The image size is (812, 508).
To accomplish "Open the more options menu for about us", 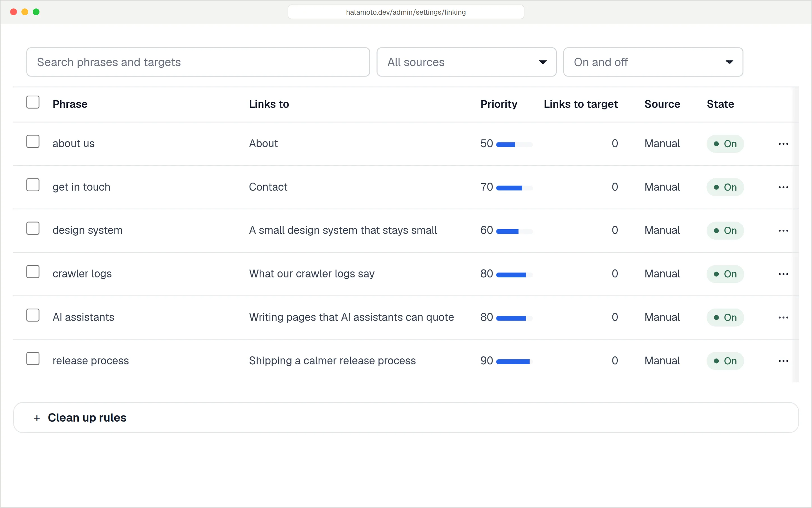I will 783,144.
